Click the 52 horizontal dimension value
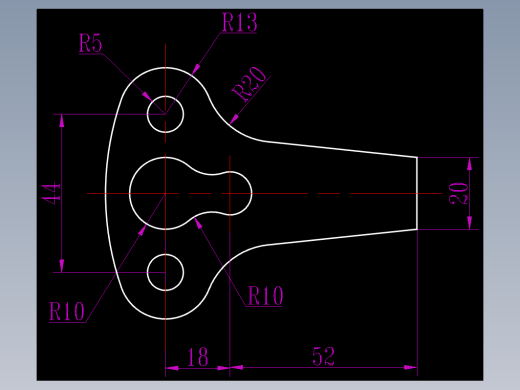 (323, 356)
